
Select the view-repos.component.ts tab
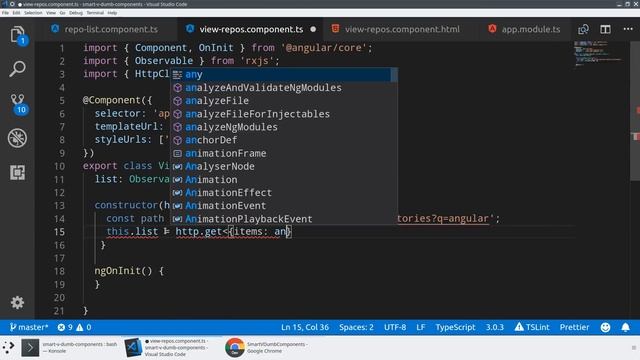[x=250, y=29]
